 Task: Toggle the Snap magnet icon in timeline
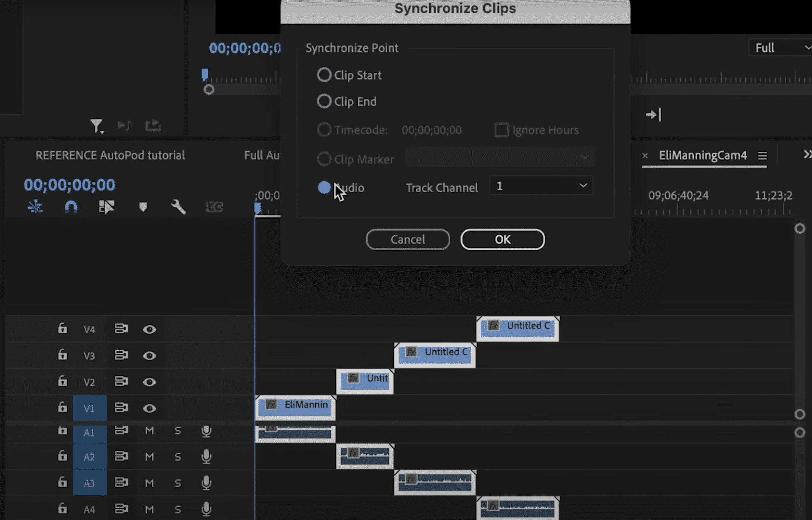(x=71, y=207)
